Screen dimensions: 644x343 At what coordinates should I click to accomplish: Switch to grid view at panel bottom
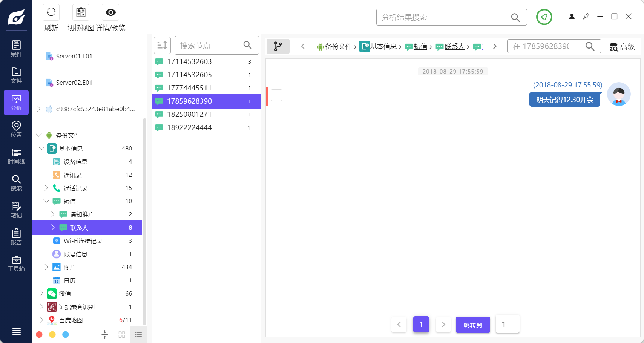pyautogui.click(x=121, y=334)
